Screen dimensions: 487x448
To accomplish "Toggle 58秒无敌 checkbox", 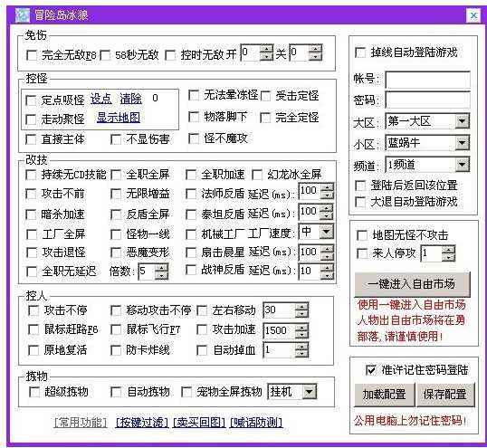I will click(x=105, y=55).
